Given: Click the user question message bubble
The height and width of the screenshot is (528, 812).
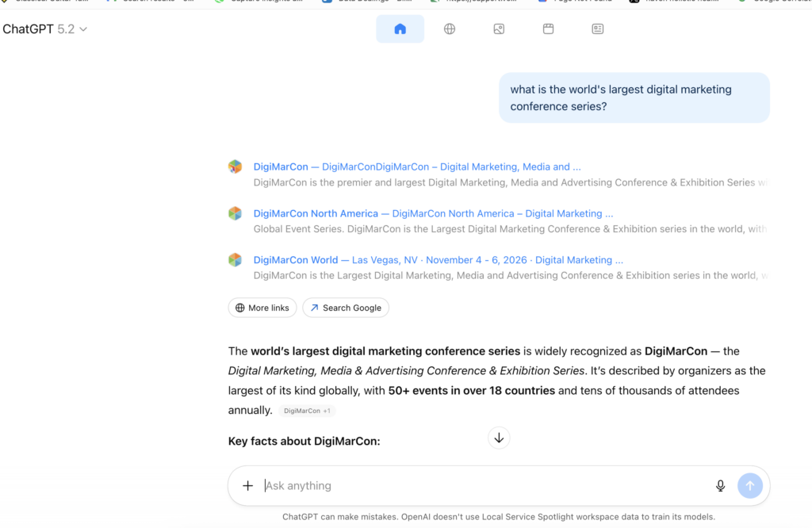Looking at the screenshot, I should (634, 98).
